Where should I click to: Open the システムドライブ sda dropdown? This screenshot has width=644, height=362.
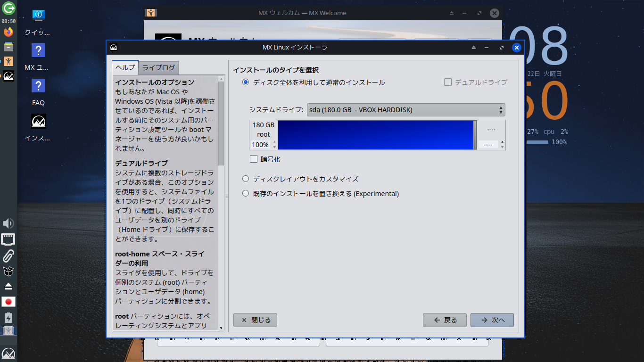[406, 110]
